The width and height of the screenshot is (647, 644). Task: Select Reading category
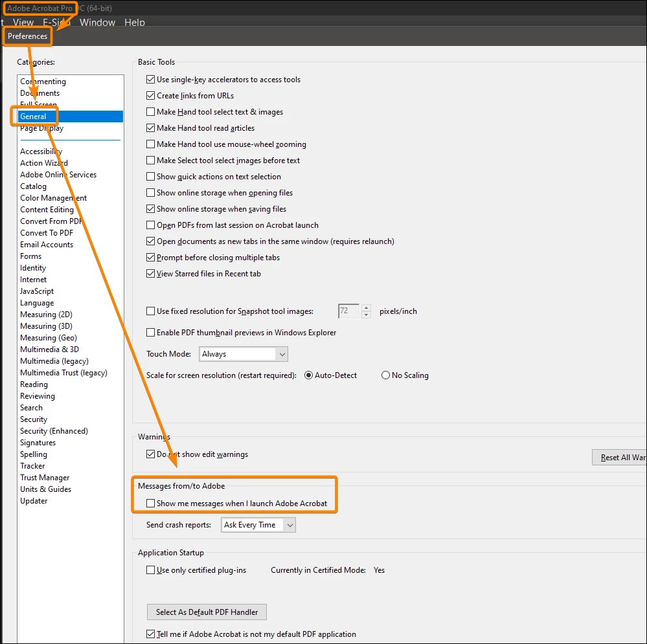(34, 384)
